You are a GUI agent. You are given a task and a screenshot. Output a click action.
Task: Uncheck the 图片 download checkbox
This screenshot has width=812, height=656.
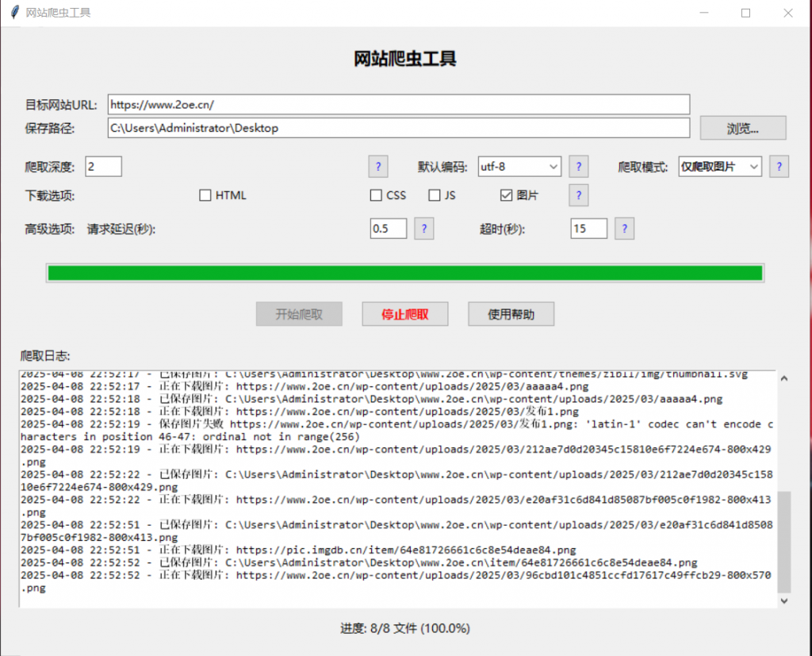tap(506, 195)
